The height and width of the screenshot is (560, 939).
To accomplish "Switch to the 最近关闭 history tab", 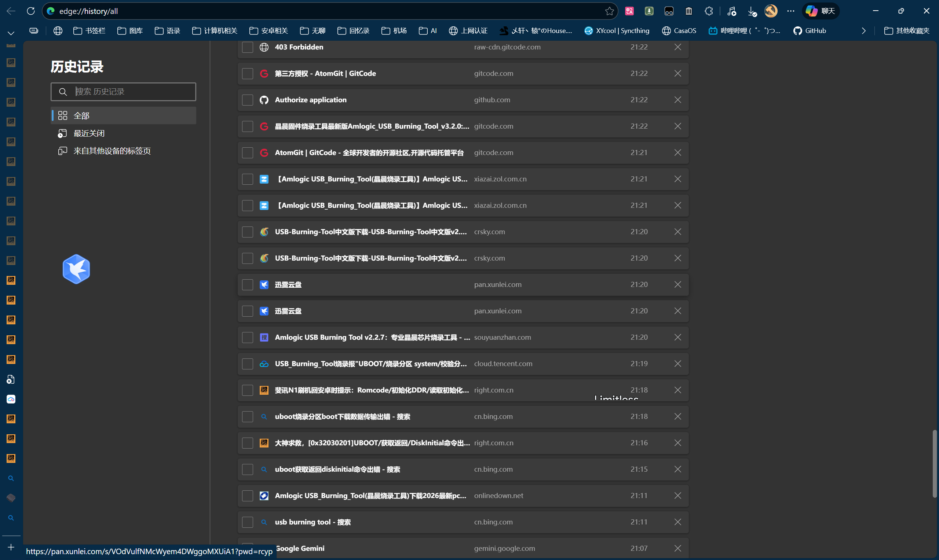I will click(89, 133).
